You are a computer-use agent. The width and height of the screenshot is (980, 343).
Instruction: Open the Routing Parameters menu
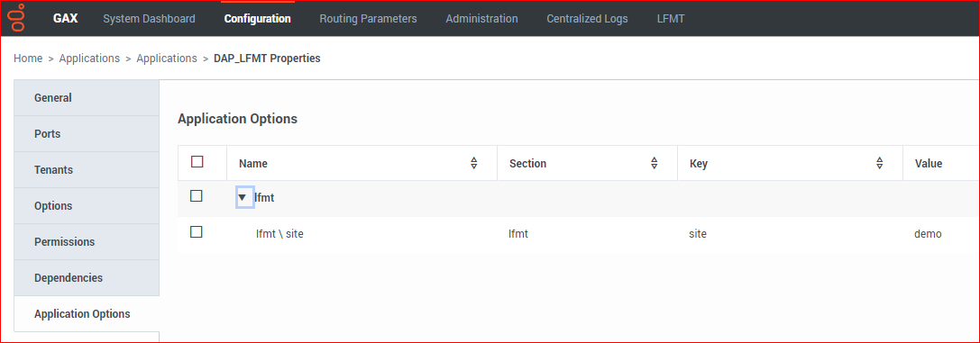coord(368,19)
